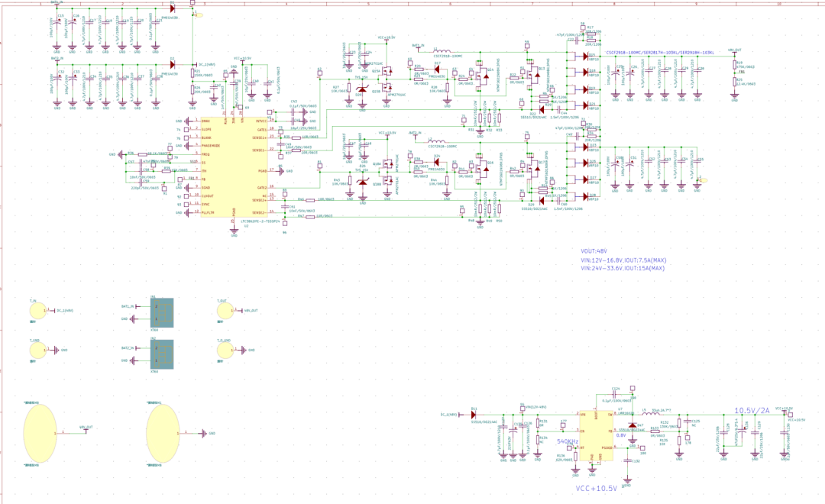Click the PHASEMODE pin label

[211, 146]
